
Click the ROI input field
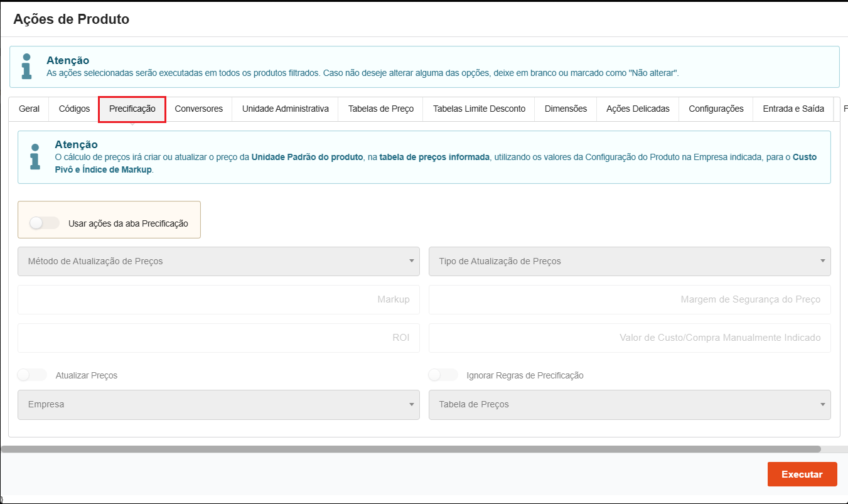[x=218, y=338]
